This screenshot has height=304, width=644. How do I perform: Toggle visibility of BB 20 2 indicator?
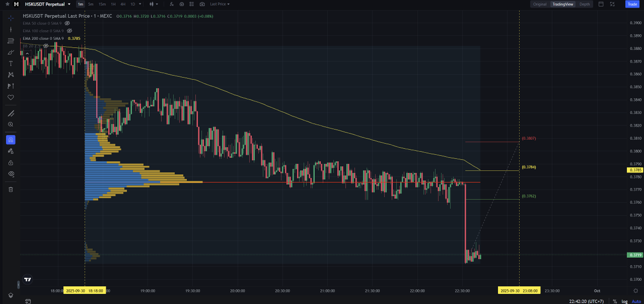(46, 46)
